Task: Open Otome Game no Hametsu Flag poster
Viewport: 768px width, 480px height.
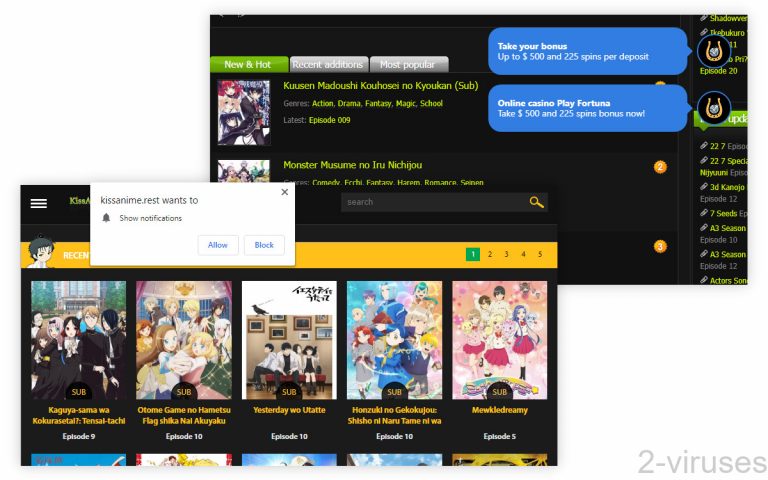Action: (x=184, y=340)
